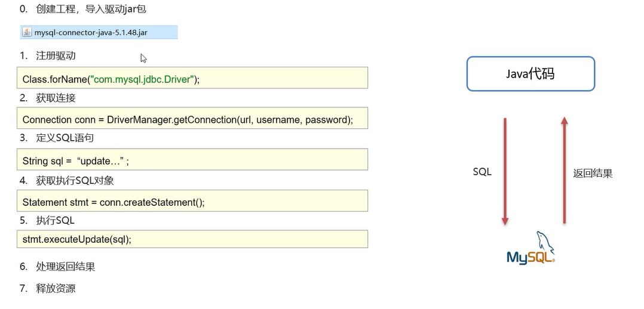Image resolution: width=644 pixels, height=309 pixels.
Task: Click the upward red 返回结果 arrow
Action: click(x=565, y=170)
